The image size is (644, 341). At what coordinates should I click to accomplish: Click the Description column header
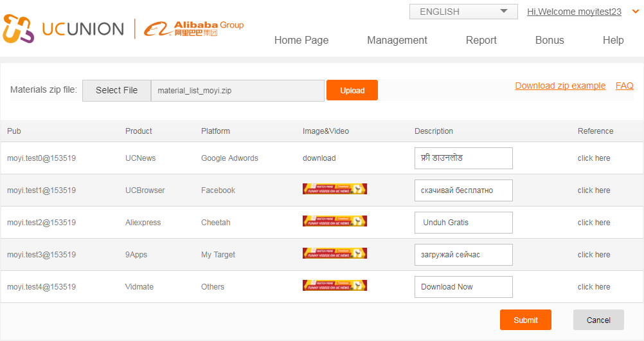click(434, 131)
